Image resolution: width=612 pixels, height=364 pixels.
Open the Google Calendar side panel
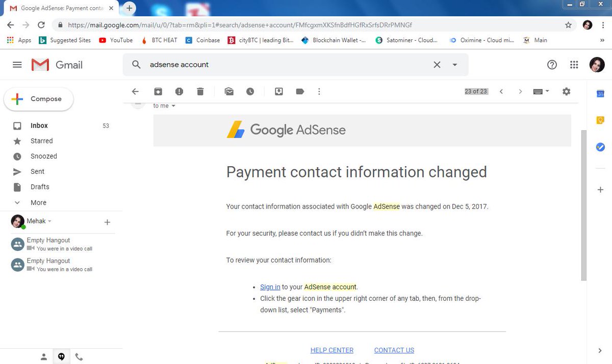[600, 94]
